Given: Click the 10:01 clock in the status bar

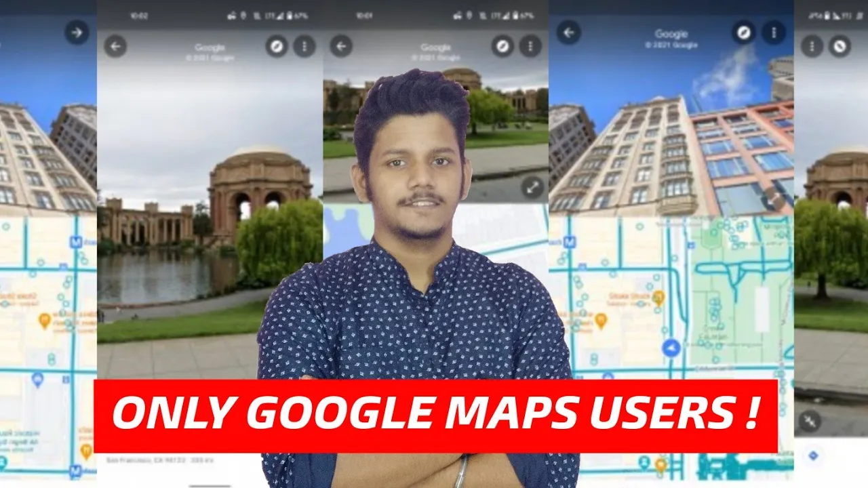Looking at the screenshot, I should point(365,15).
